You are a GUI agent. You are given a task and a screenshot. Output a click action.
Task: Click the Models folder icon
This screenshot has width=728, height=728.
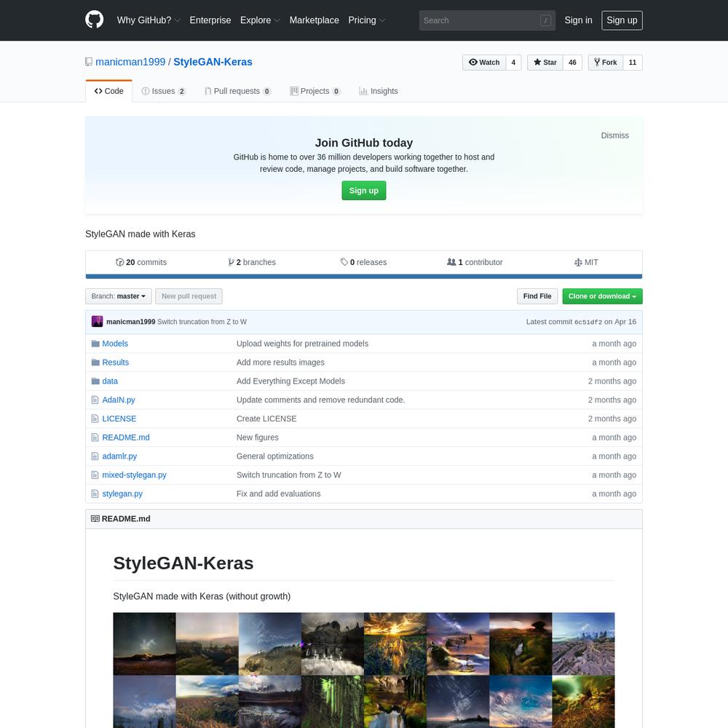tap(95, 344)
